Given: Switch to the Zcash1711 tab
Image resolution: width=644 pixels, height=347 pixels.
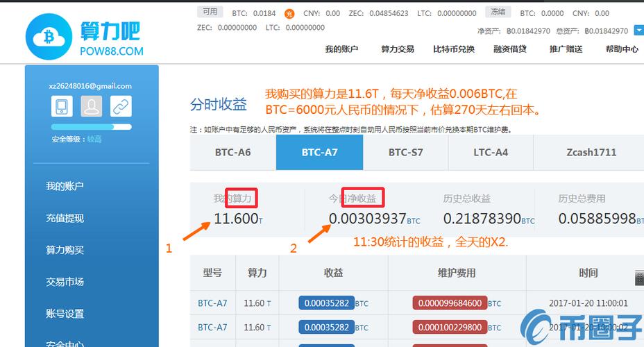Looking at the screenshot, I should 591,153.
